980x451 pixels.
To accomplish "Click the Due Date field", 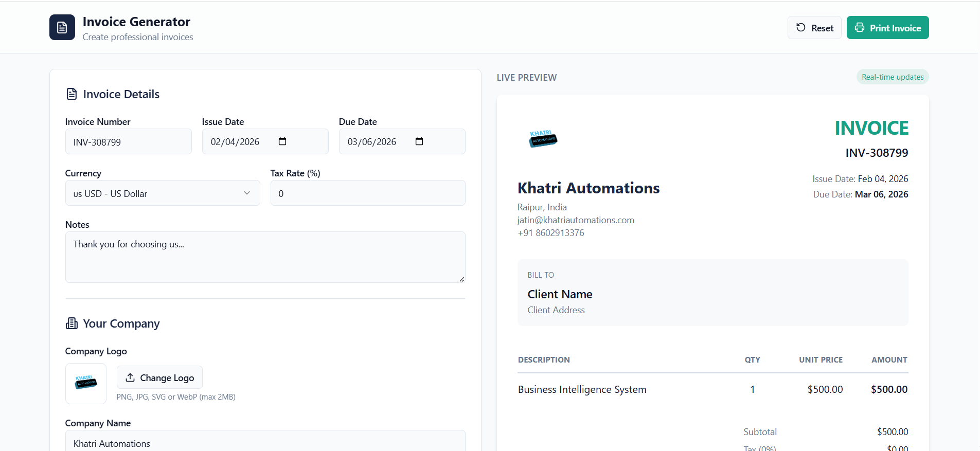I will pos(402,142).
